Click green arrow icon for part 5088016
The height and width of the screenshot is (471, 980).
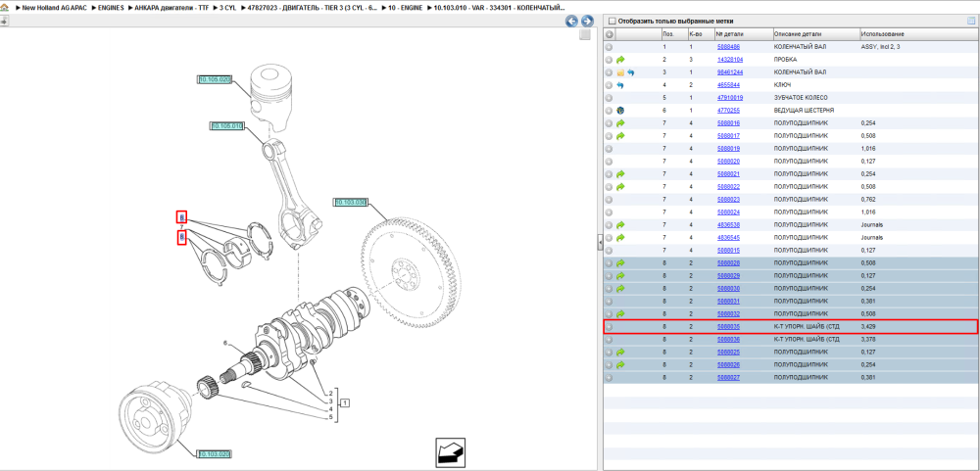coord(620,123)
